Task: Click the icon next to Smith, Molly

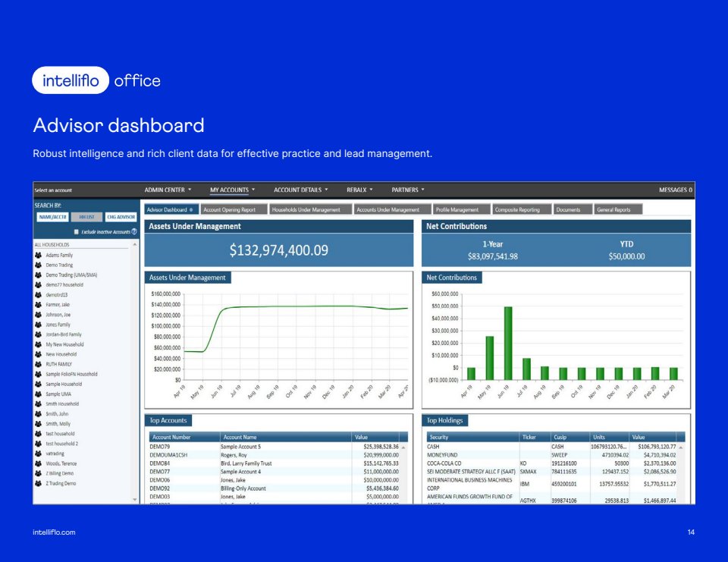Action: point(38,424)
